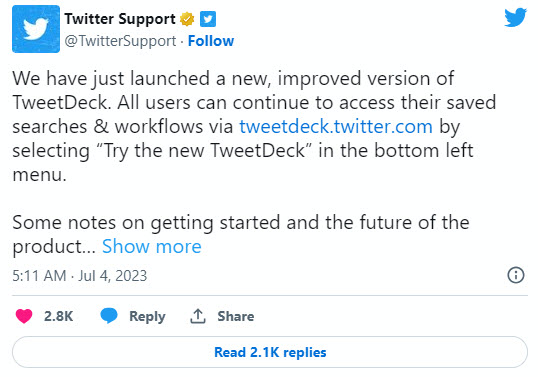Click the Share label
The height and width of the screenshot is (377, 538).
tap(235, 316)
